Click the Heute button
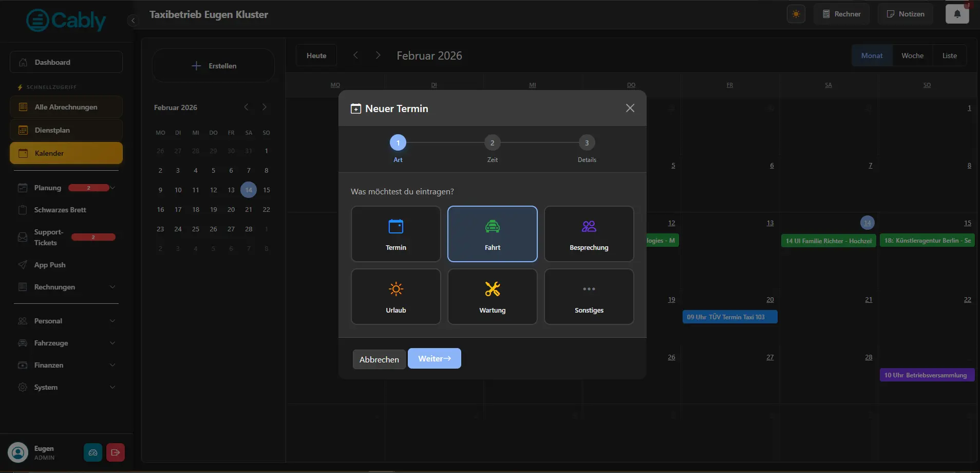The image size is (980, 473). coord(316,56)
